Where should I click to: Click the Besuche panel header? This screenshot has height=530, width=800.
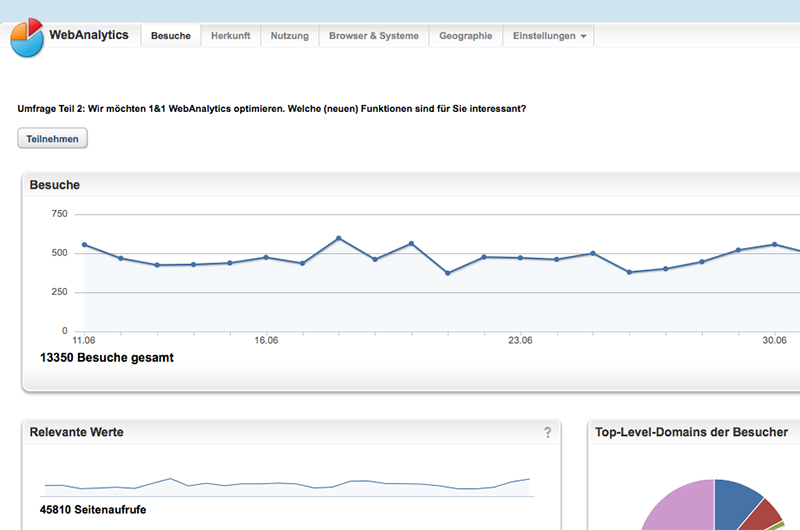[x=55, y=185]
